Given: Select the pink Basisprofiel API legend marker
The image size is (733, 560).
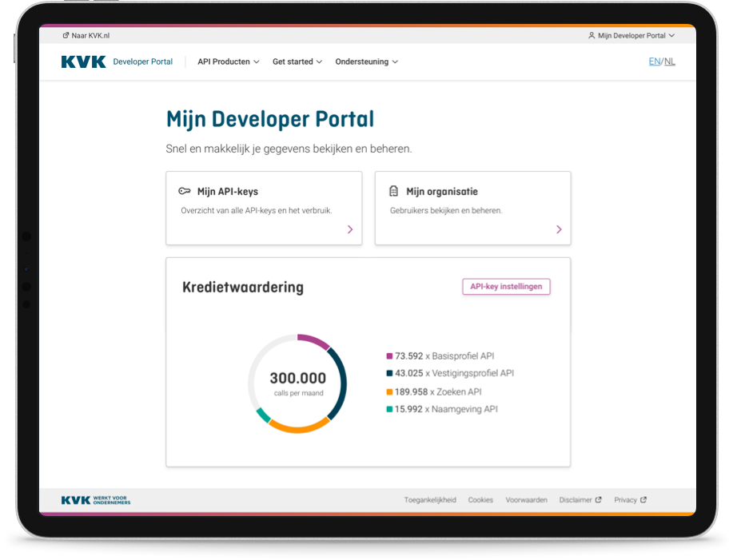Looking at the screenshot, I should coord(388,355).
